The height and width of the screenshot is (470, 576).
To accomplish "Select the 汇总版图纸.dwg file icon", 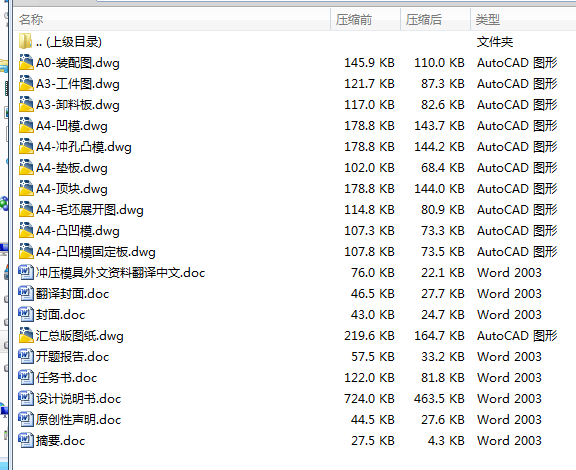I will pyautogui.click(x=26, y=334).
